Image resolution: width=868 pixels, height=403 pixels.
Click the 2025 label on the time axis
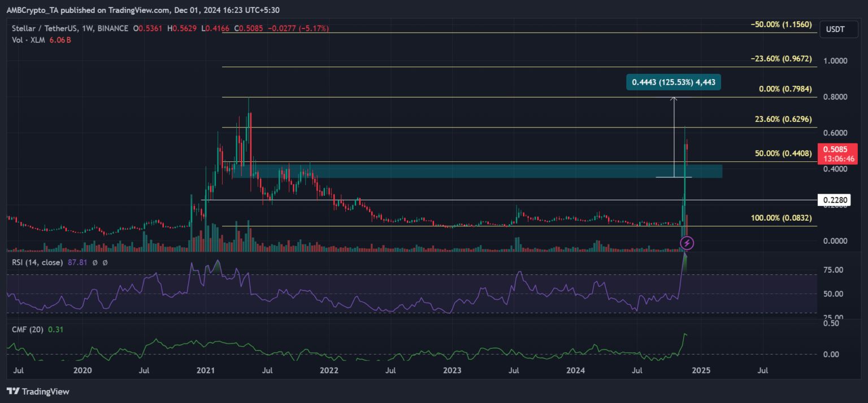click(702, 371)
